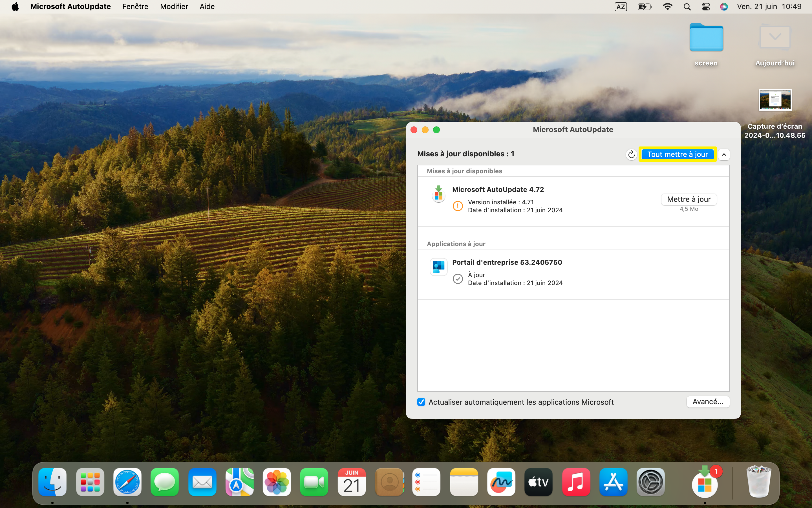
Task: Click the Microsoft AutoUpdate window title text
Action: pos(573,130)
